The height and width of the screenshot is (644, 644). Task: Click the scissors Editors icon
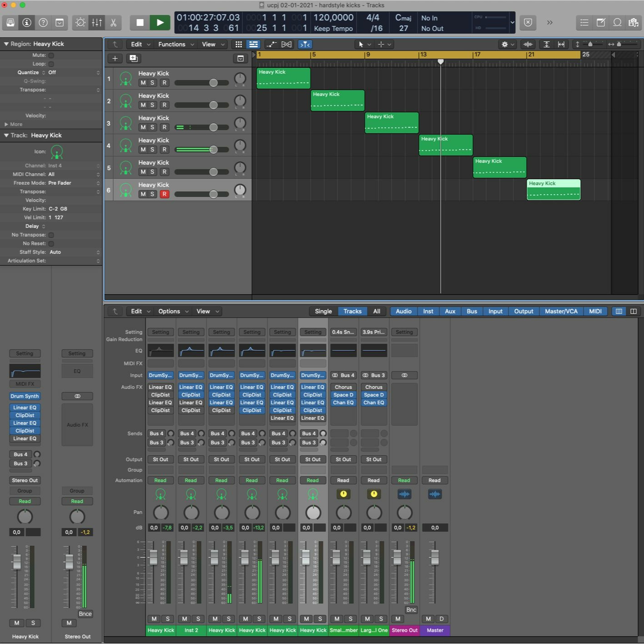click(x=113, y=23)
